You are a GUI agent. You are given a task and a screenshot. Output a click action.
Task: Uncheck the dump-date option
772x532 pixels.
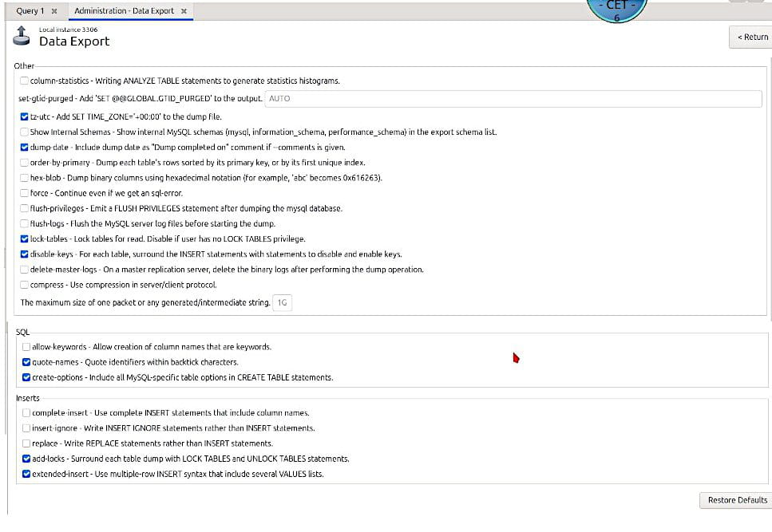click(24, 147)
